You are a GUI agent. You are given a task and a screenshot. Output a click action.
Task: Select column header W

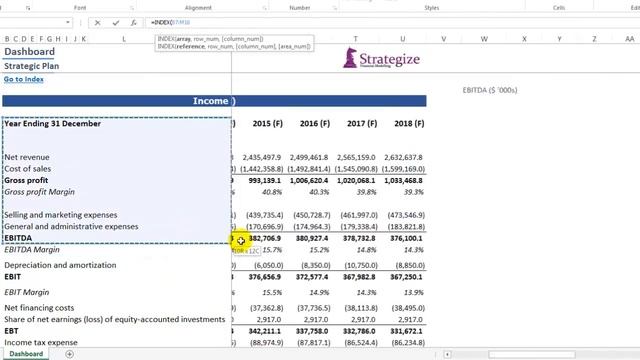(x=484, y=39)
